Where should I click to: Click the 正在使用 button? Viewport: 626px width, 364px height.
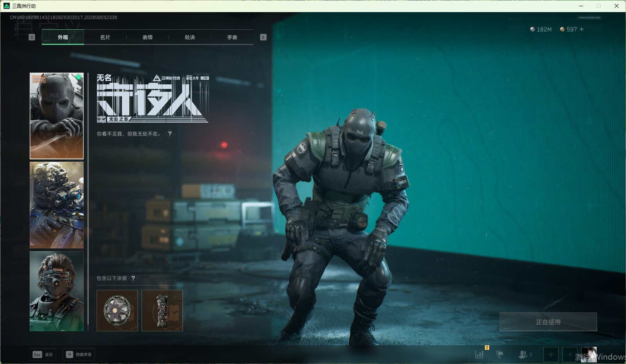click(548, 322)
